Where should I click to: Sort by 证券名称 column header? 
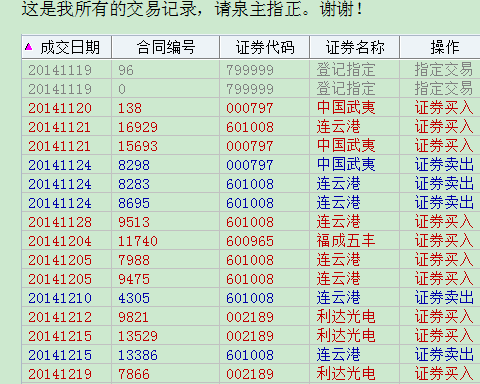[x=355, y=47]
